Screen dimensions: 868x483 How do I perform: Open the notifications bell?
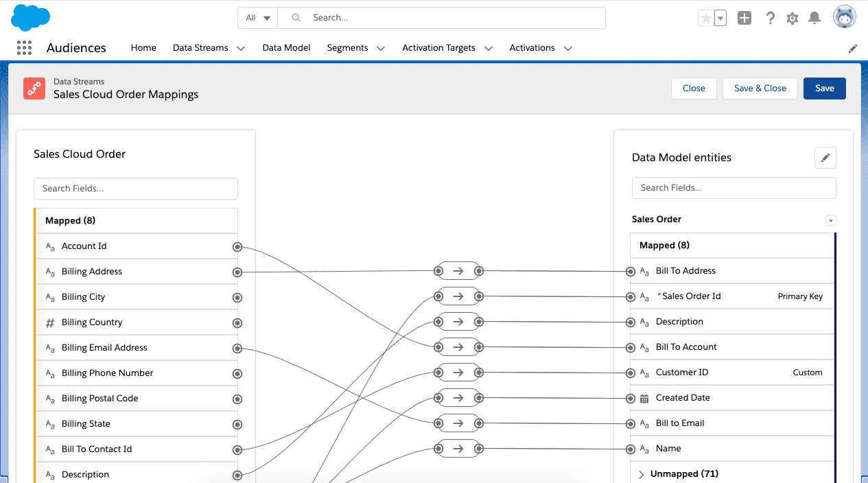click(x=814, y=19)
